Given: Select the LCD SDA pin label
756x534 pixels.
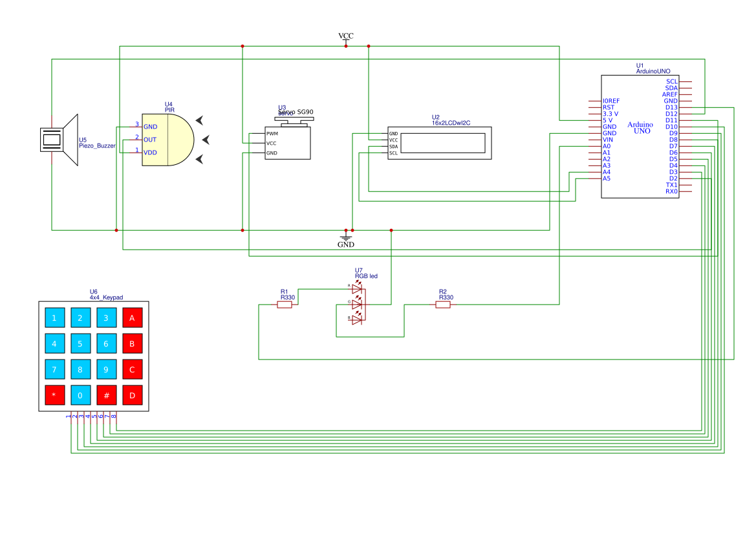Looking at the screenshot, I should [393, 147].
